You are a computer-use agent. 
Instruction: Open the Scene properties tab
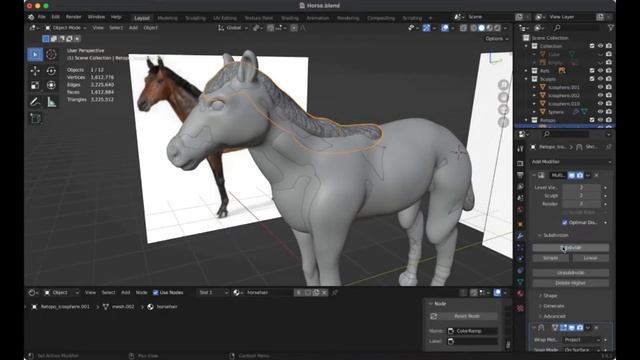pos(520,198)
